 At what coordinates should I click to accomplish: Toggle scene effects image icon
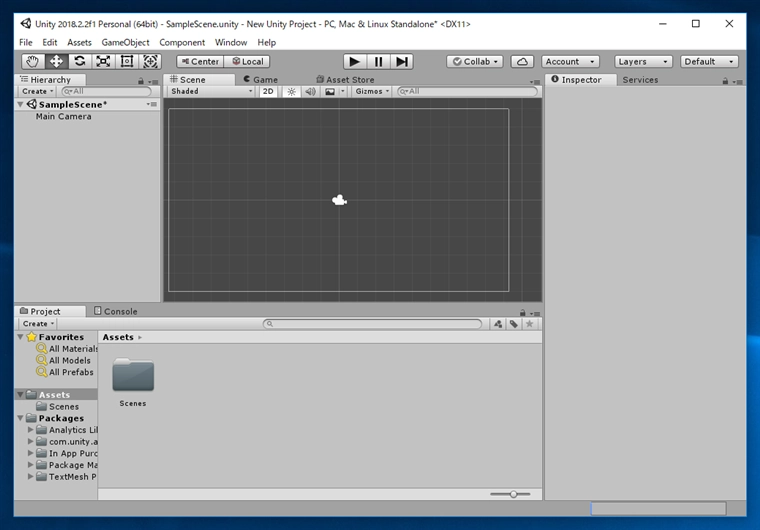coord(330,91)
